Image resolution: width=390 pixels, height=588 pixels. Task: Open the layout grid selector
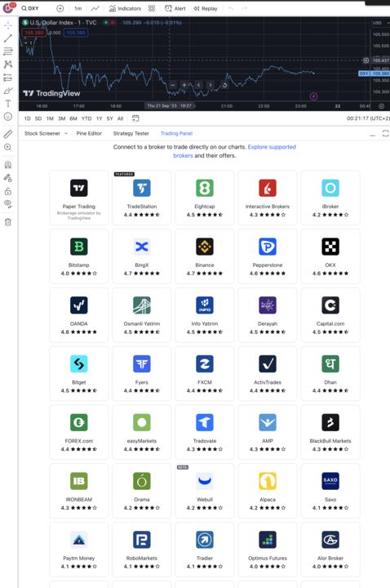click(152, 8)
